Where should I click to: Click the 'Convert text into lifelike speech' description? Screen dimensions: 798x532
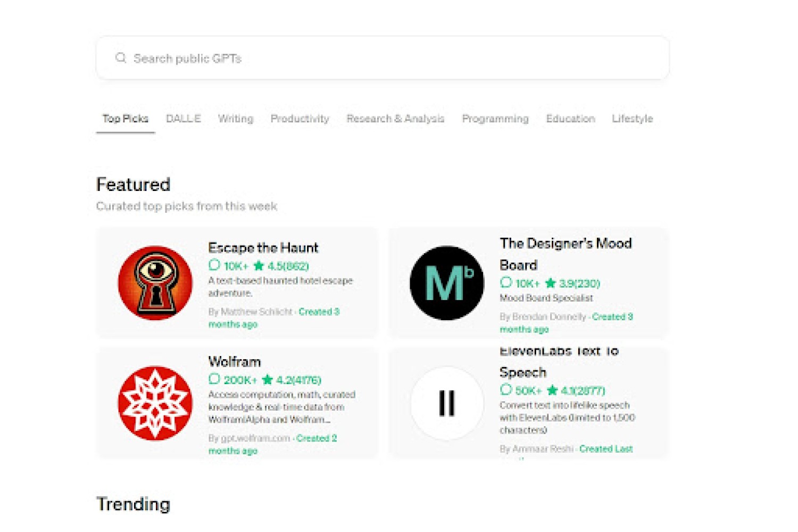pos(567,418)
